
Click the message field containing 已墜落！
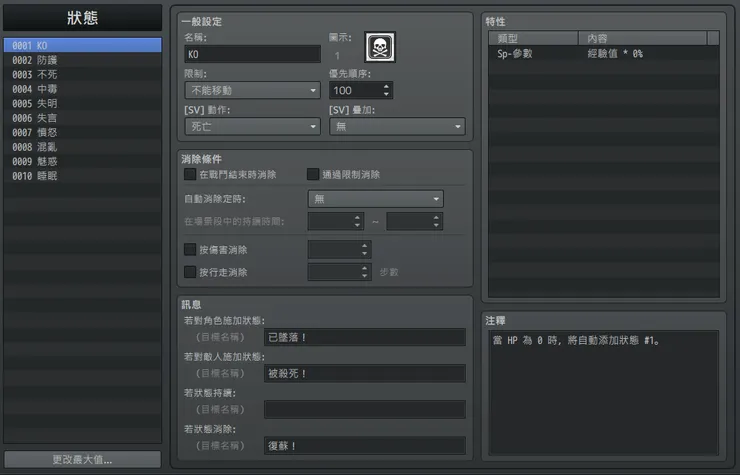point(365,337)
